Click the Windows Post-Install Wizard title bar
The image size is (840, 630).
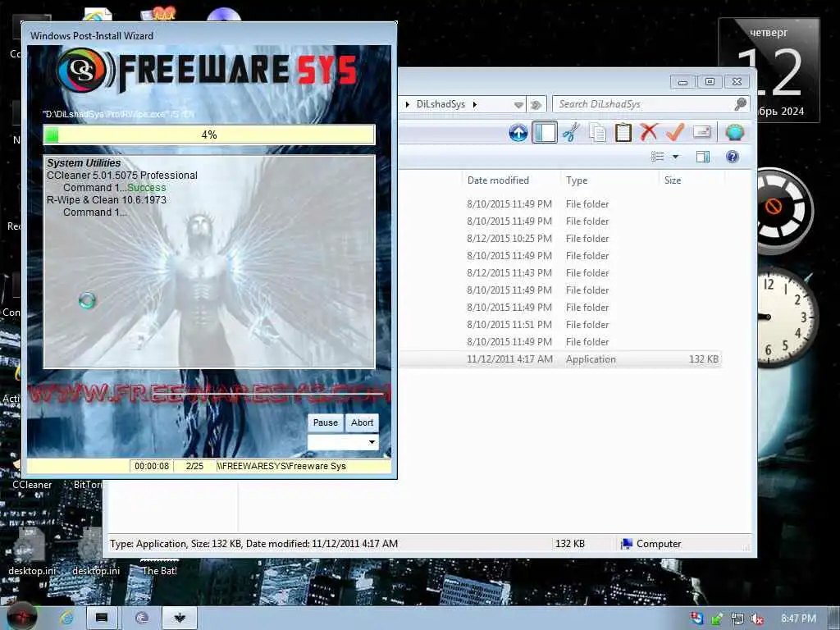tap(209, 35)
